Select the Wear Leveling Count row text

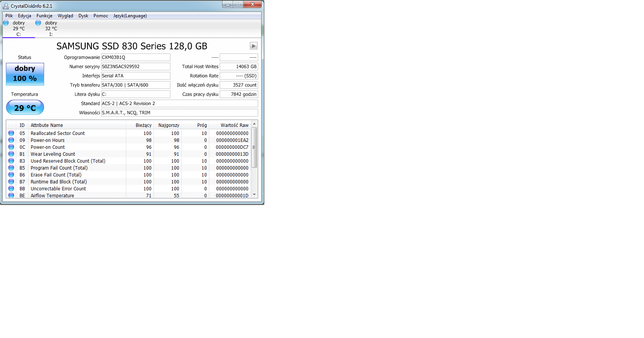[53, 154]
